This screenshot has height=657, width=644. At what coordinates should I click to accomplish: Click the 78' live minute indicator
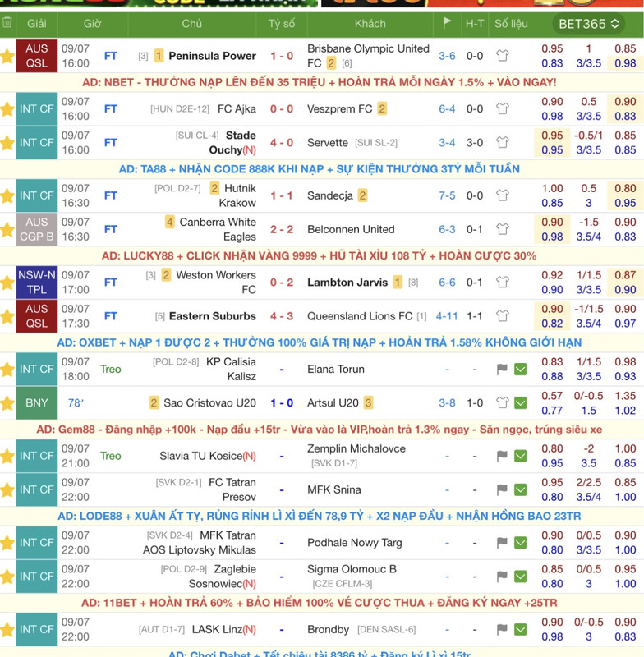(76, 403)
